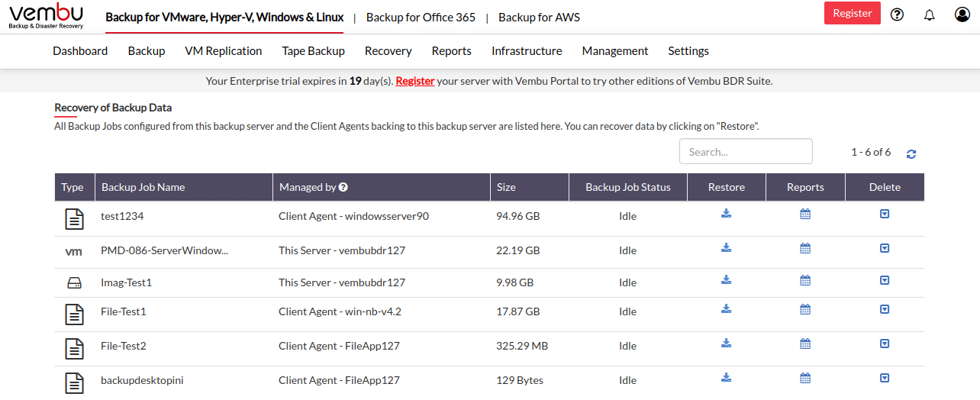980x400 pixels.
Task: Click the Vembu logo in the header
Action: click(x=47, y=16)
